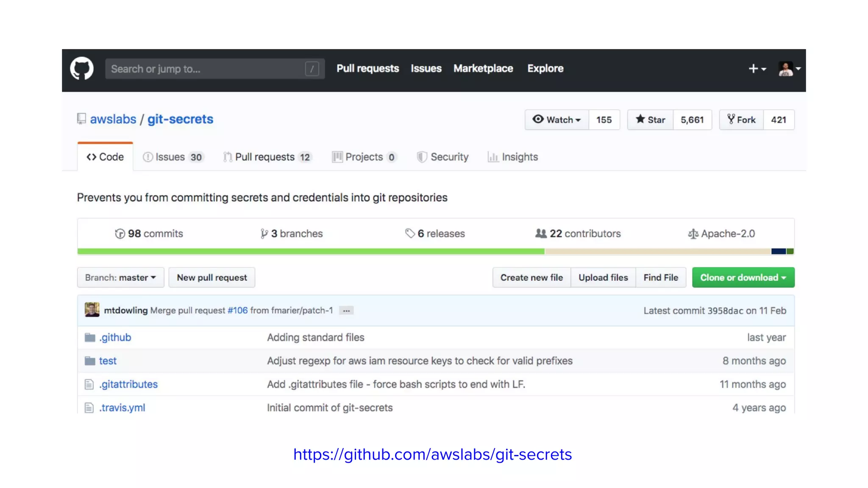Click Upload files button
The width and height of the screenshot is (868, 488).
point(603,277)
